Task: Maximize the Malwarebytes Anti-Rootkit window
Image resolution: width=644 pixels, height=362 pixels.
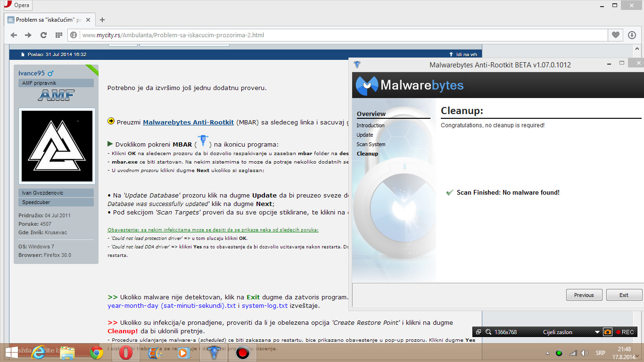Action: coord(622,63)
